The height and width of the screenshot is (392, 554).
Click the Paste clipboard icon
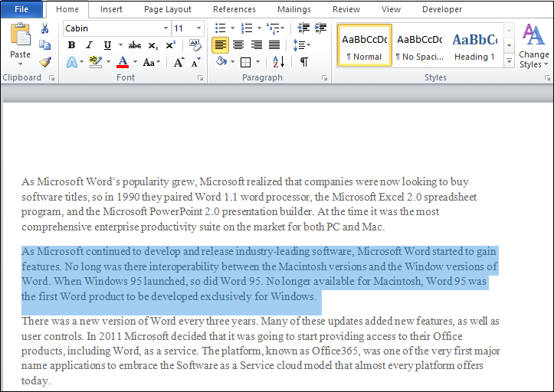point(20,34)
